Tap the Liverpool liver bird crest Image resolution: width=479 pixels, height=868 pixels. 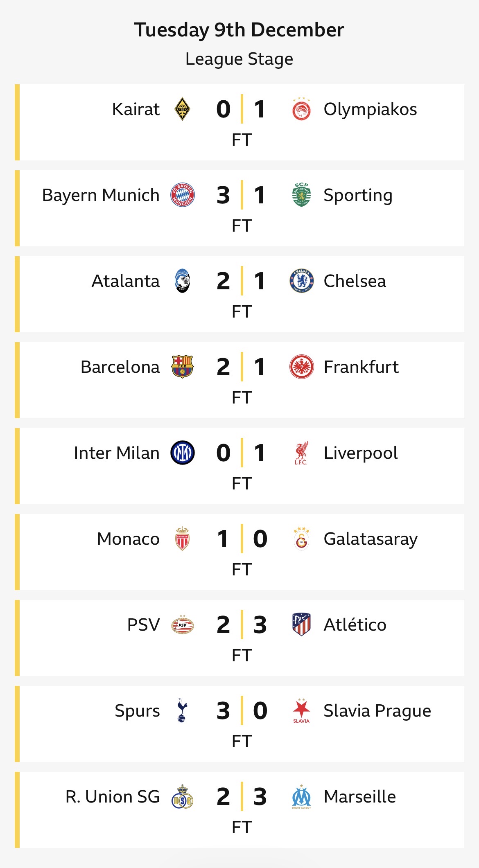click(301, 453)
